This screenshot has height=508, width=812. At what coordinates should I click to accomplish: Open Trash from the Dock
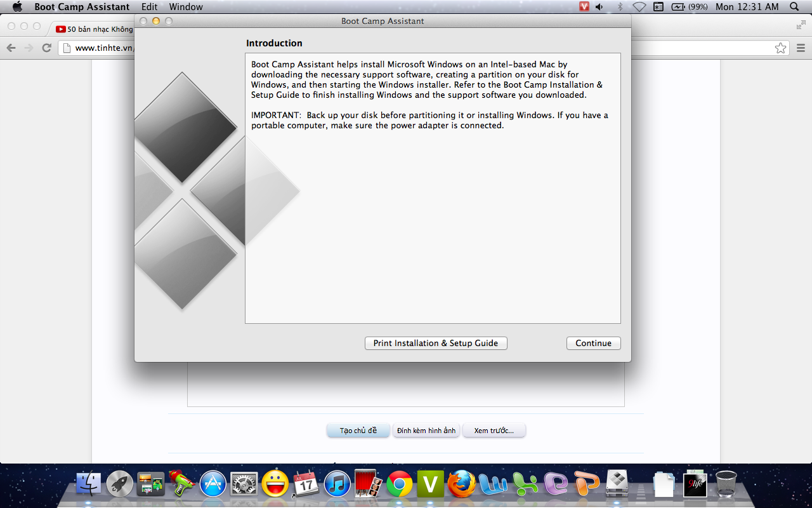point(726,485)
